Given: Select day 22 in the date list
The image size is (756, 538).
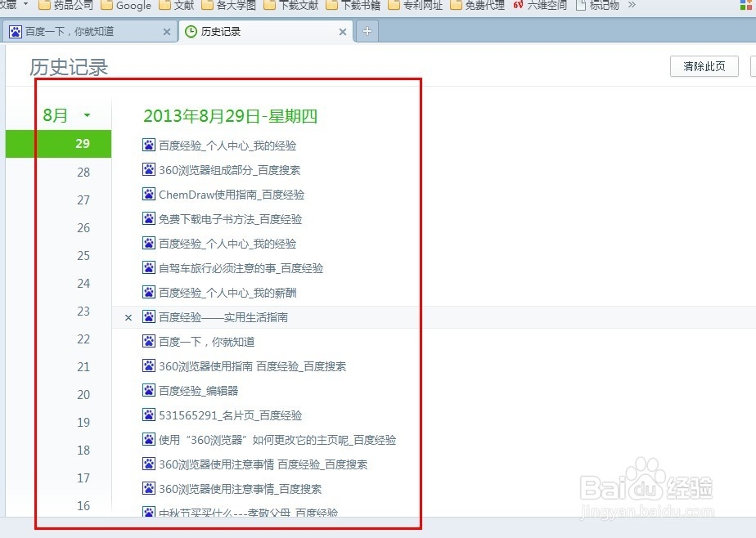Looking at the screenshot, I should point(83,339).
